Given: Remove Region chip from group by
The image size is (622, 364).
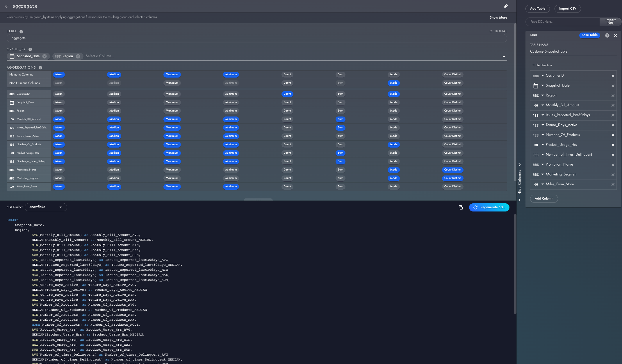Looking at the screenshot, I should [x=78, y=56].
